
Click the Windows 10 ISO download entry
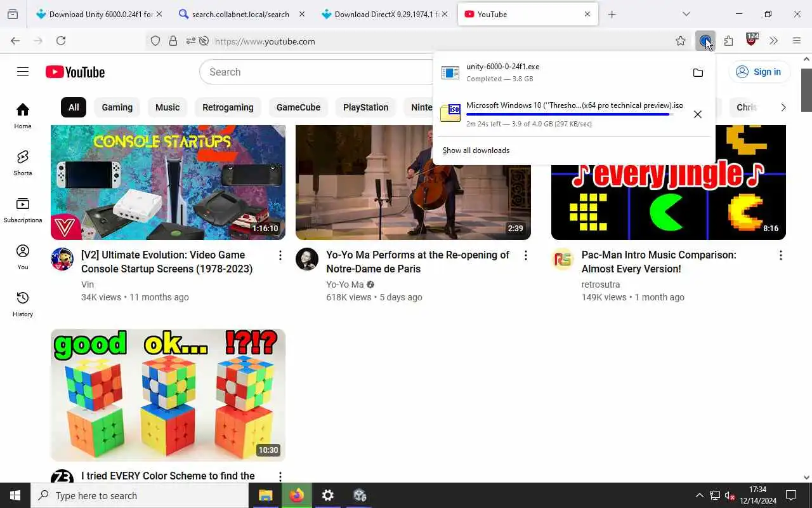click(x=558, y=114)
